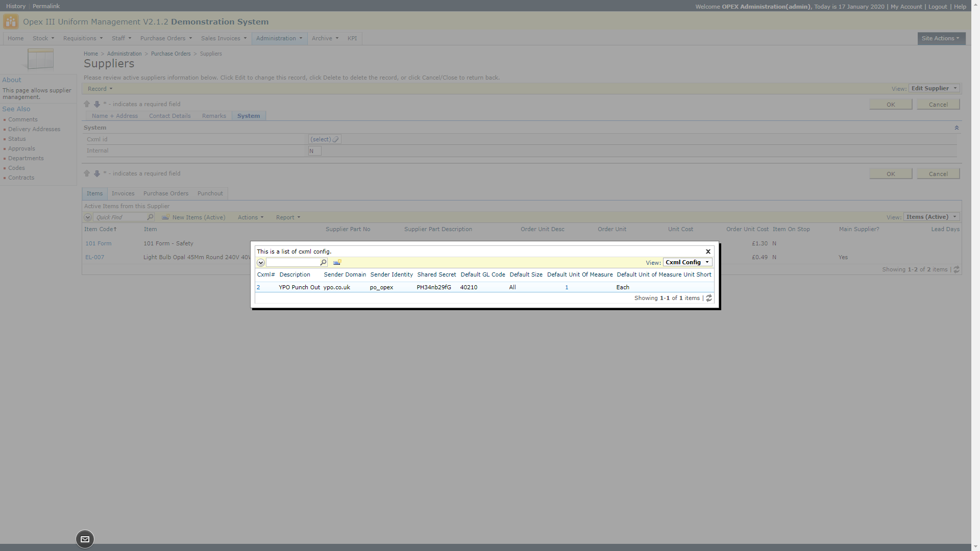Open the Edit Supplier view dropdown
This screenshot has width=980, height=551.
pyautogui.click(x=934, y=88)
